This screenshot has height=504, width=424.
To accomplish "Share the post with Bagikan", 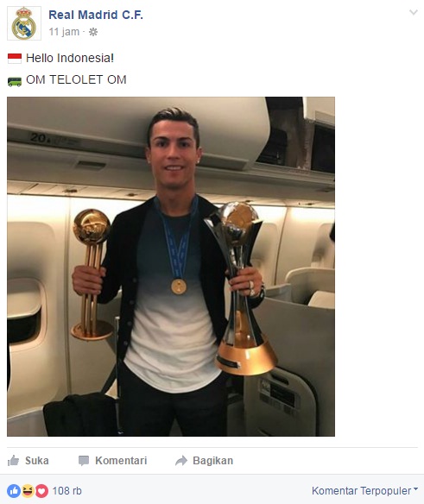I will pos(204,461).
